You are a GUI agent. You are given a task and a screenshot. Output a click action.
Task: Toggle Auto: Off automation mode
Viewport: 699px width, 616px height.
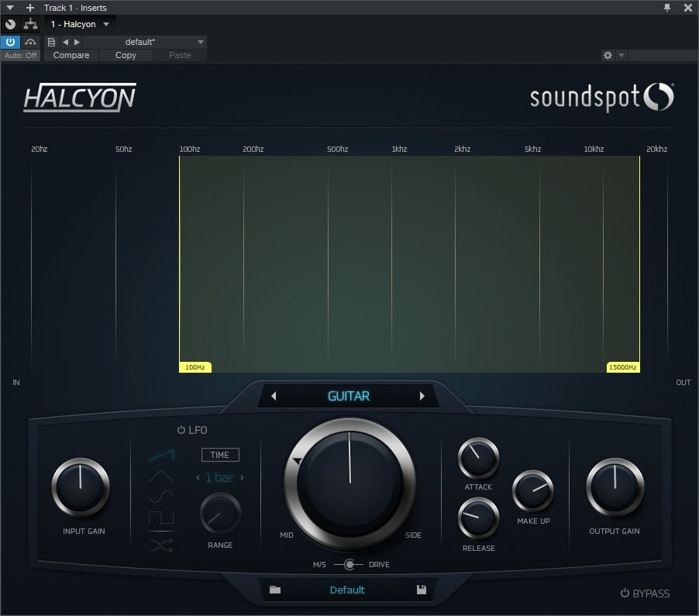point(20,55)
